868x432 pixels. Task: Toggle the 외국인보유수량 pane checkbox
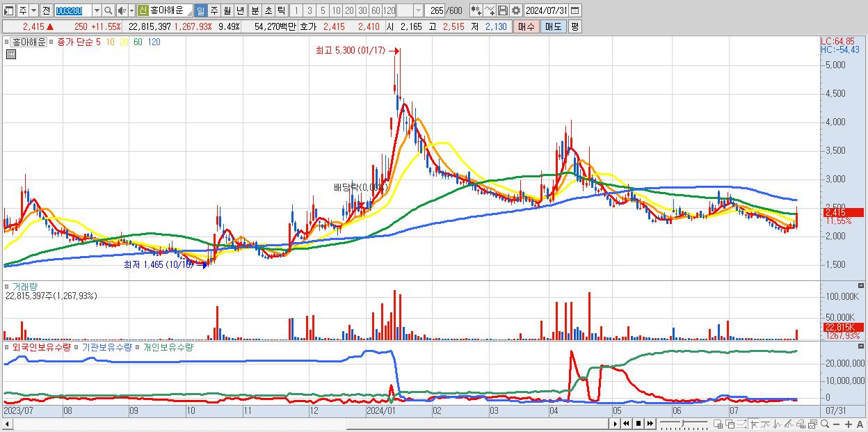(x=8, y=346)
